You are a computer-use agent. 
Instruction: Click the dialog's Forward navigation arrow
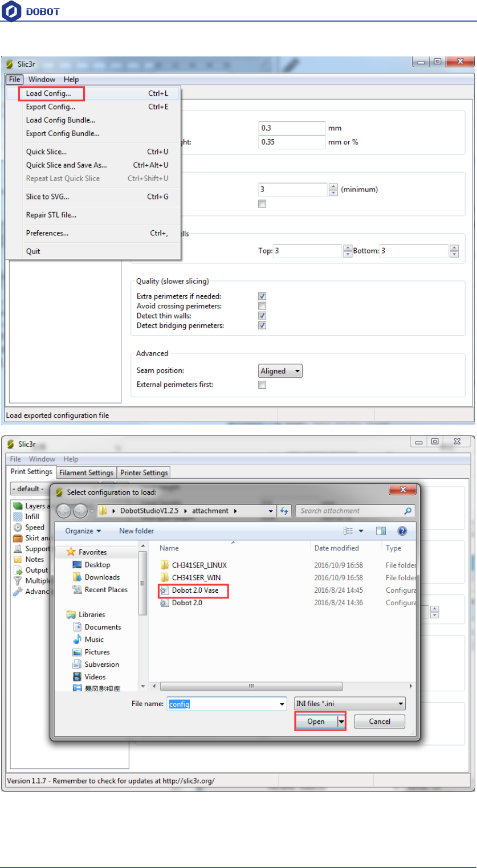pos(80,511)
